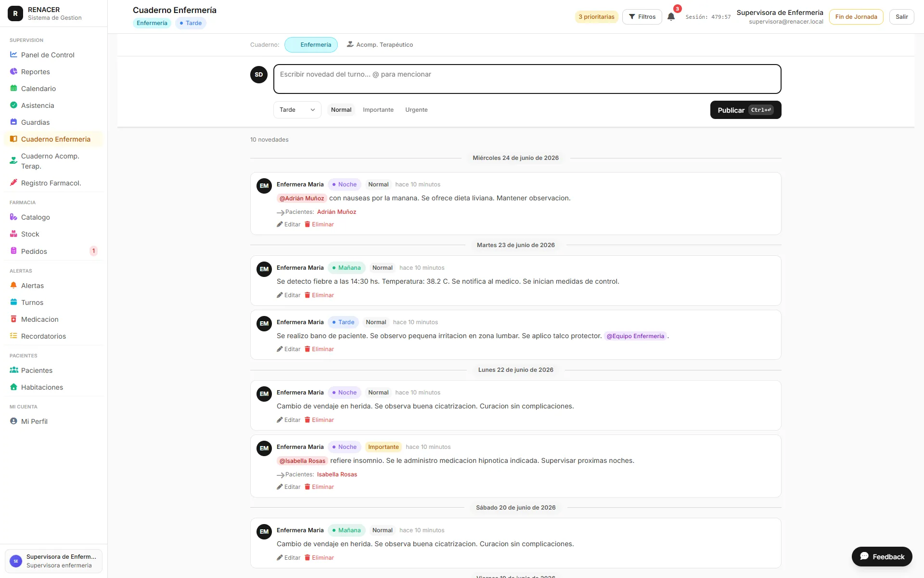Open notifications bell with badge 3

671,16
